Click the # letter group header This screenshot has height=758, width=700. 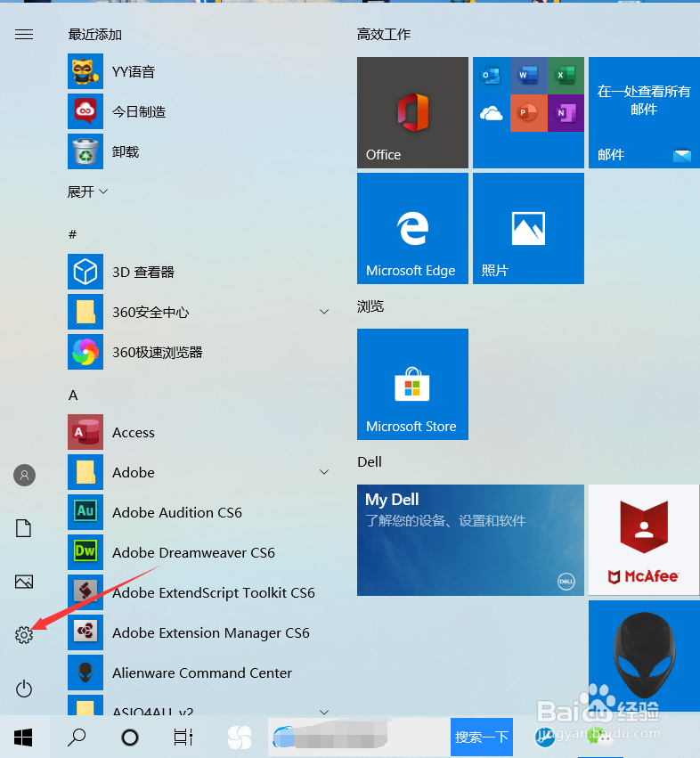pyautogui.click(x=72, y=234)
